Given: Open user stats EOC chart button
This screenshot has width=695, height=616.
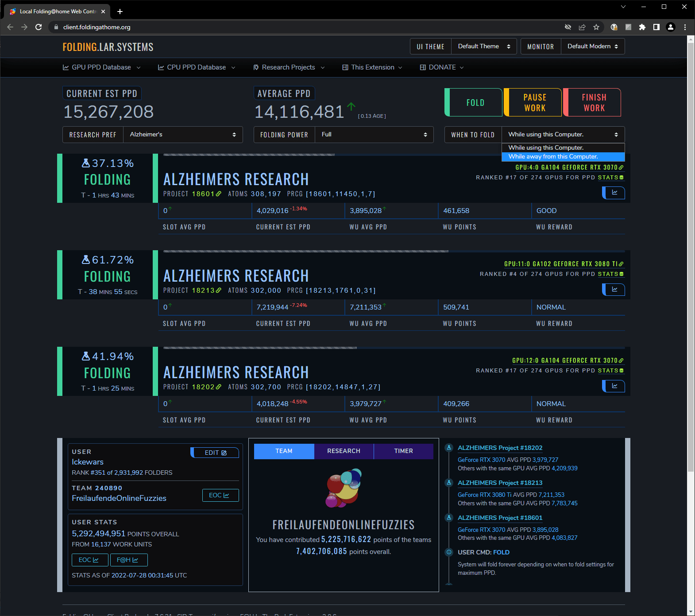Looking at the screenshot, I should coord(90,560).
